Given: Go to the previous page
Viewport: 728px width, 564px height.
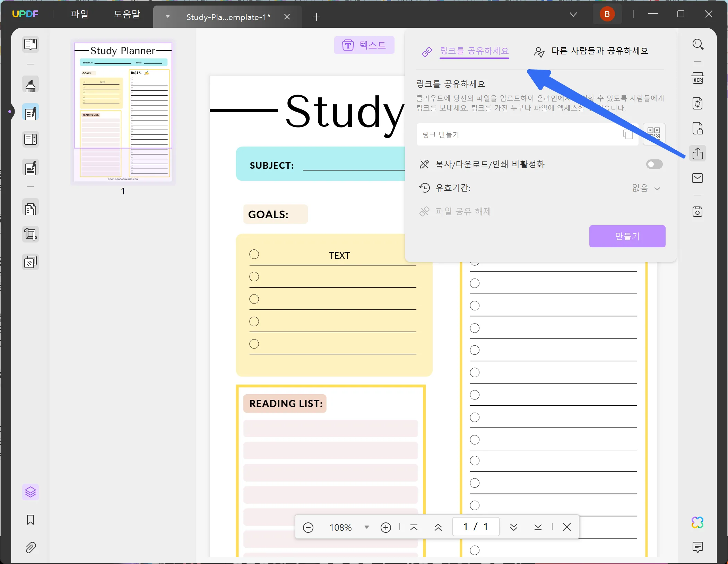Looking at the screenshot, I should [x=438, y=527].
